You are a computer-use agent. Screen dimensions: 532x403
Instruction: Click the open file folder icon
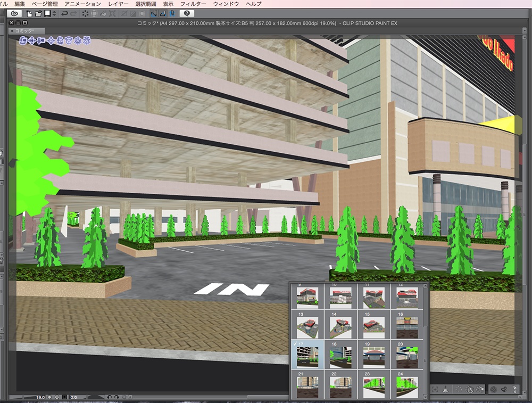coord(38,14)
